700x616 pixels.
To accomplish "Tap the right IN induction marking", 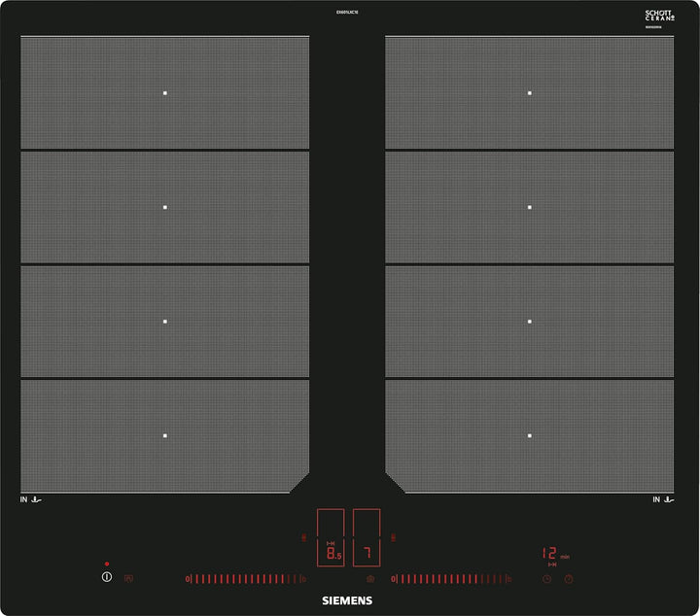I will coord(663,499).
